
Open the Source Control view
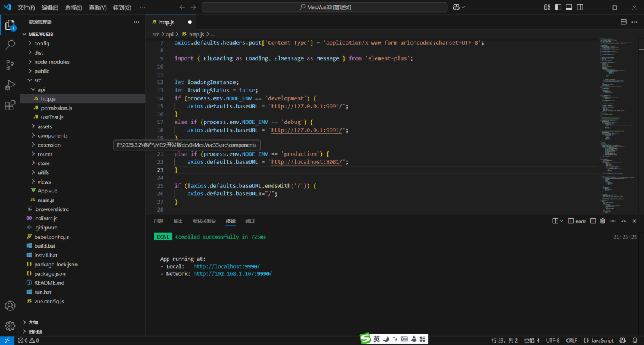tap(10, 65)
